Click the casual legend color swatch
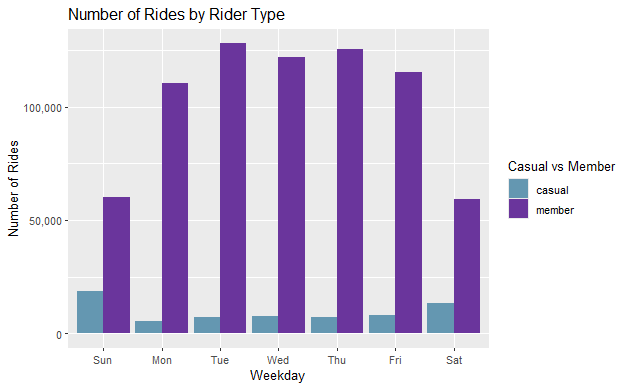The height and width of the screenshot is (389, 629). [x=518, y=188]
